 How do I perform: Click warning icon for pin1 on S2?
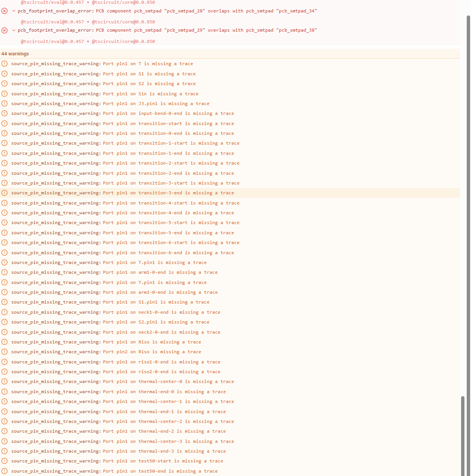click(x=5, y=84)
